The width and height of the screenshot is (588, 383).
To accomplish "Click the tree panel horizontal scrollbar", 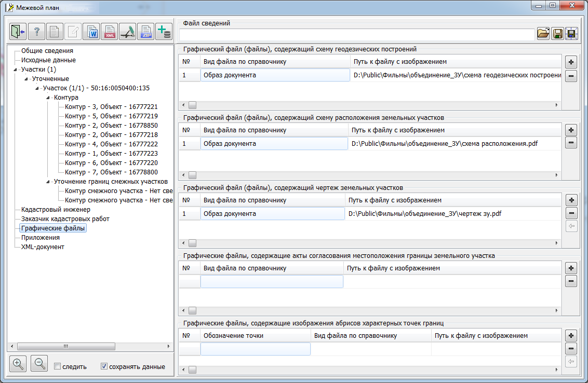I will click(x=65, y=346).
